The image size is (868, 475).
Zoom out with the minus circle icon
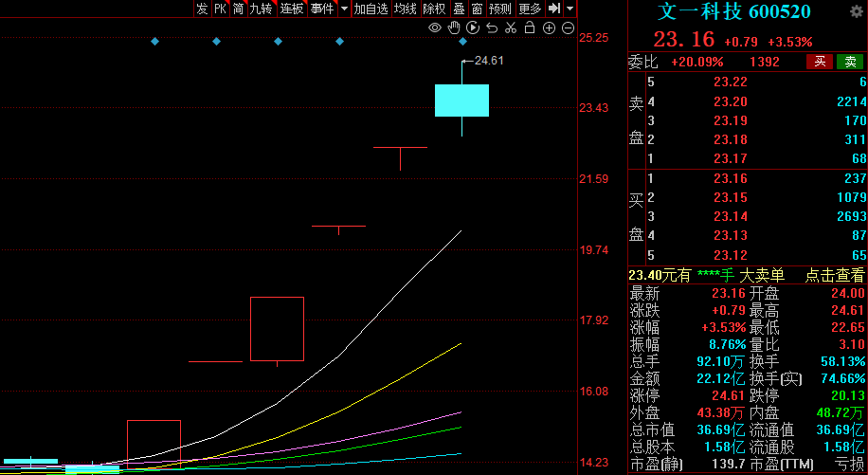tap(568, 27)
